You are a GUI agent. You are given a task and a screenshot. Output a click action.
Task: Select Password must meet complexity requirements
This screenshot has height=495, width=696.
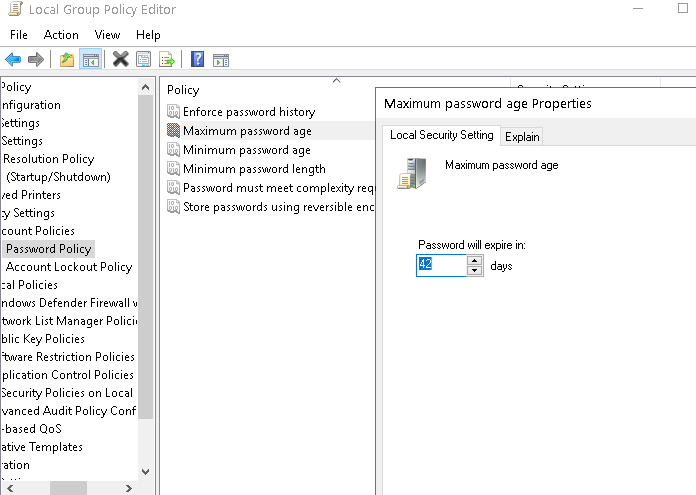click(279, 188)
